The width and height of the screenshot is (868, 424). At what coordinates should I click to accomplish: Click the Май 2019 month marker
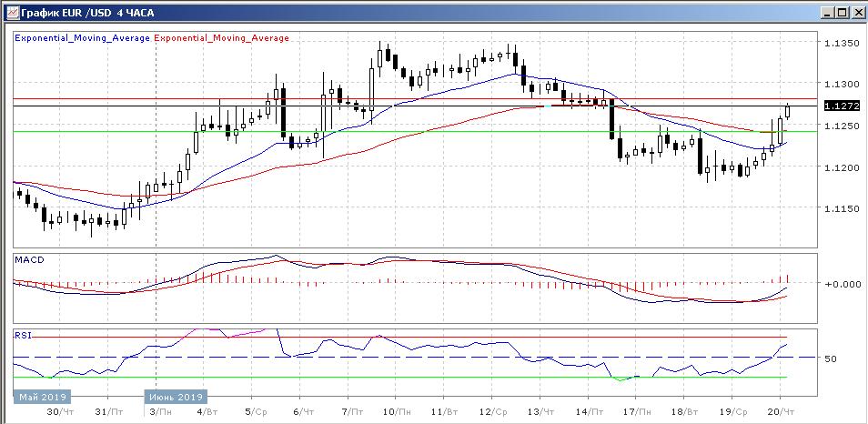(x=43, y=397)
